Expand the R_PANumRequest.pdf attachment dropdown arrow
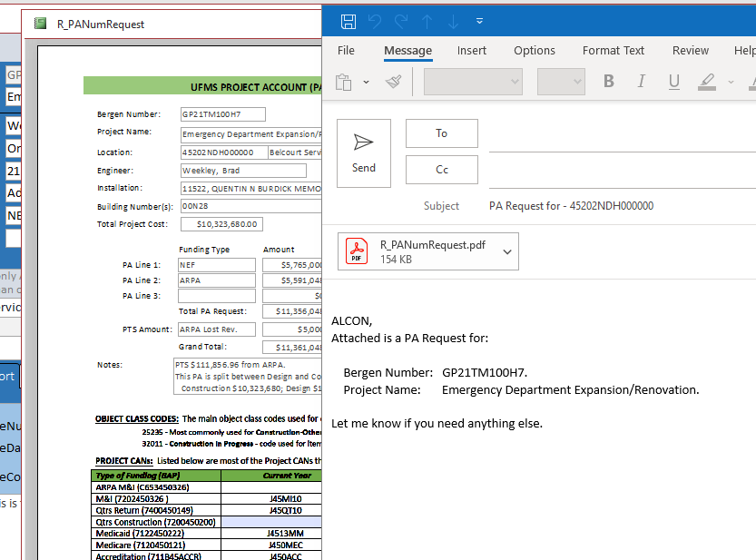The image size is (756, 560). (506, 252)
